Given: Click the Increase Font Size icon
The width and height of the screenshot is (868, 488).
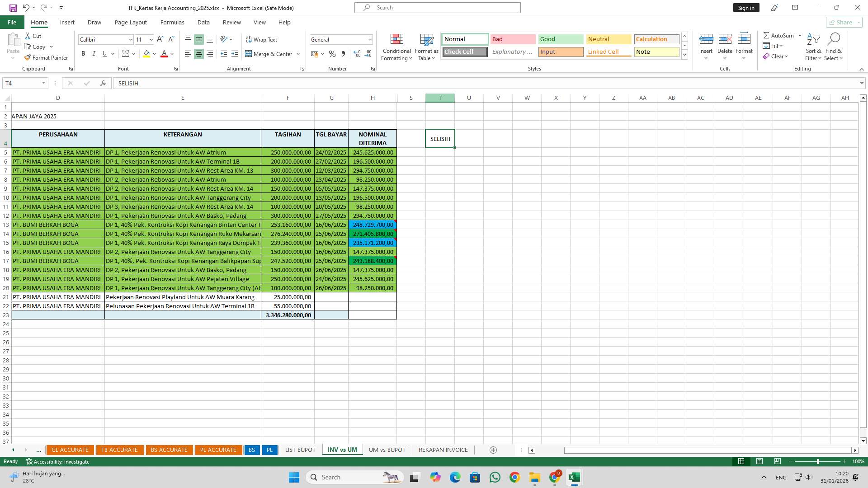Looking at the screenshot, I should coord(160,40).
